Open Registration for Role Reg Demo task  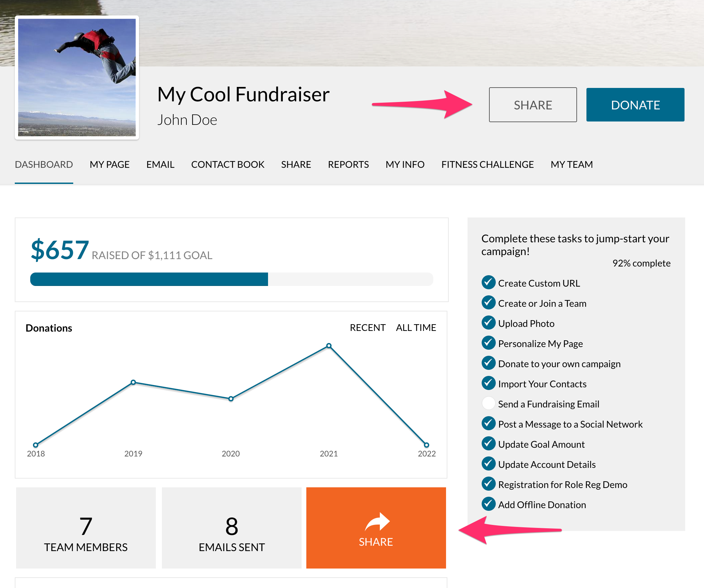[563, 485]
